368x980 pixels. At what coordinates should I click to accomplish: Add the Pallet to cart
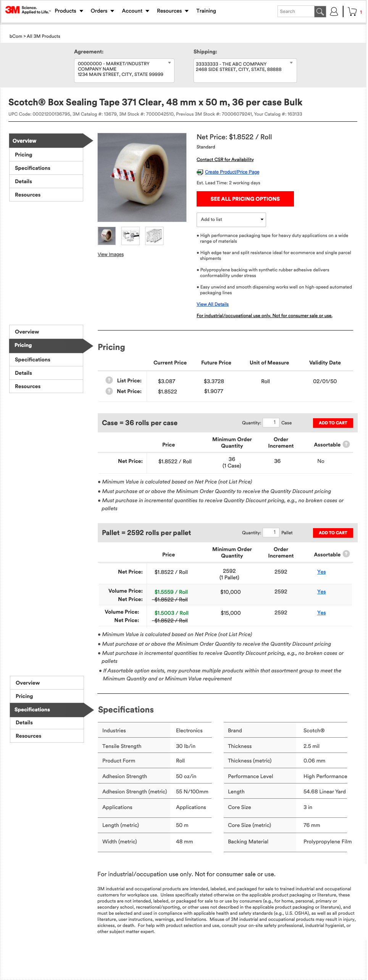(x=333, y=533)
